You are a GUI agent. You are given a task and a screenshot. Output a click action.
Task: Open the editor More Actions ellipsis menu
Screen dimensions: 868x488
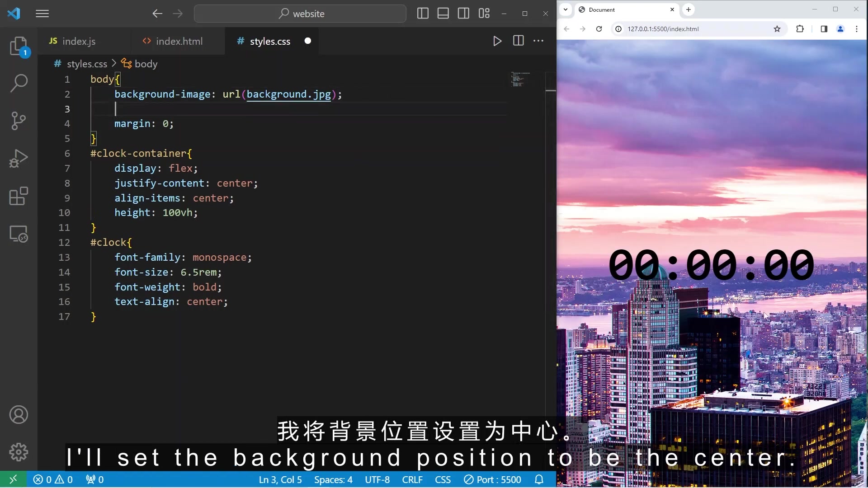coord(538,41)
